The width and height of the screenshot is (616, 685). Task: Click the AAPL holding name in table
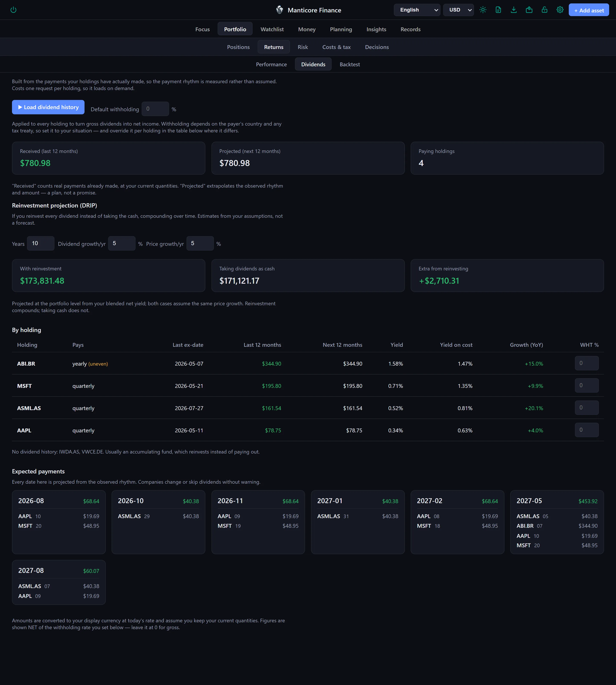pyautogui.click(x=24, y=430)
